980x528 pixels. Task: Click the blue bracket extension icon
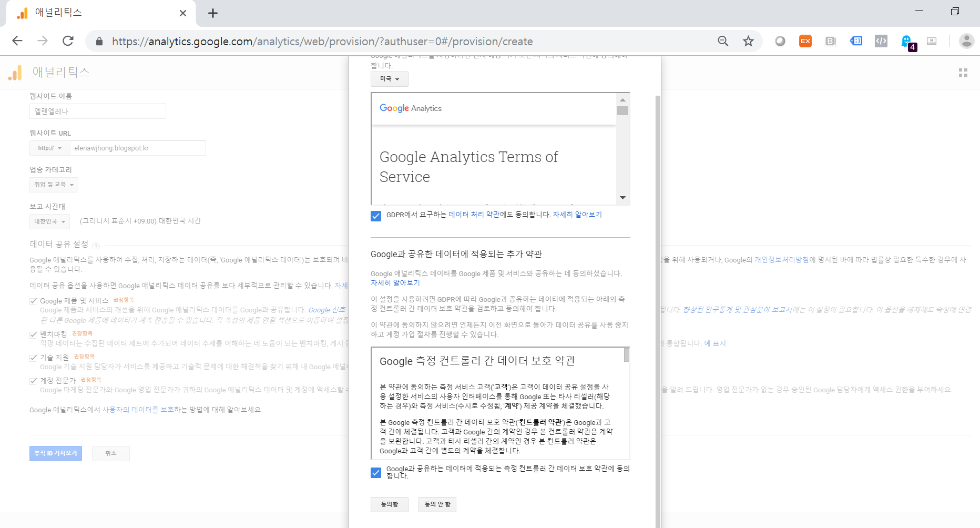coord(856,40)
